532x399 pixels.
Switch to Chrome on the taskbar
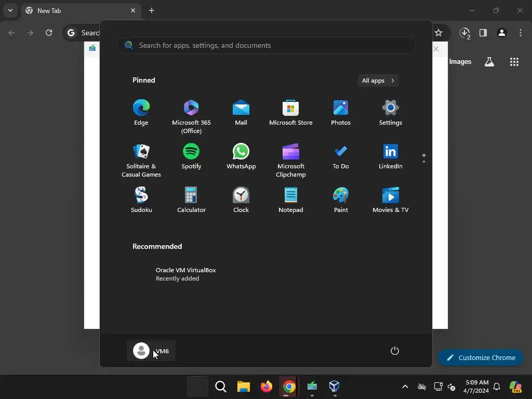point(289,387)
